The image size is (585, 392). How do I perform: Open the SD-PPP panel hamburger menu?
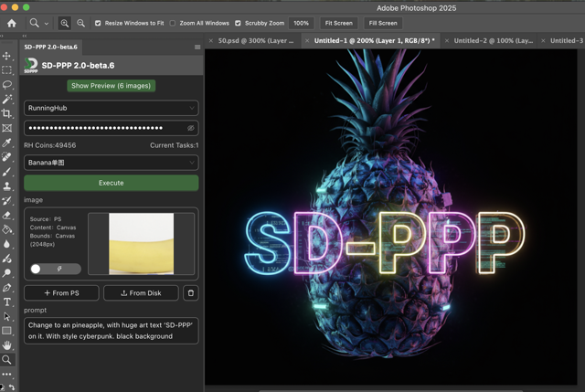coord(197,47)
